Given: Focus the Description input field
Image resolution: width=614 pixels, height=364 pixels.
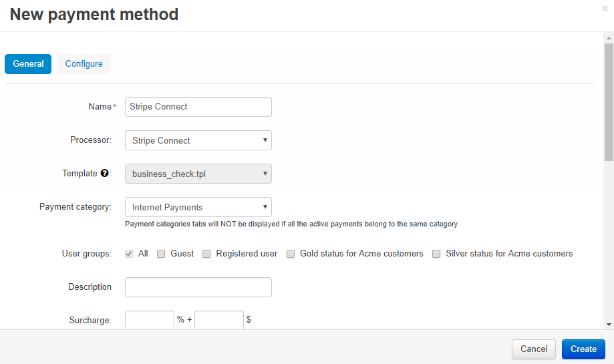Looking at the screenshot, I should click(x=198, y=287).
